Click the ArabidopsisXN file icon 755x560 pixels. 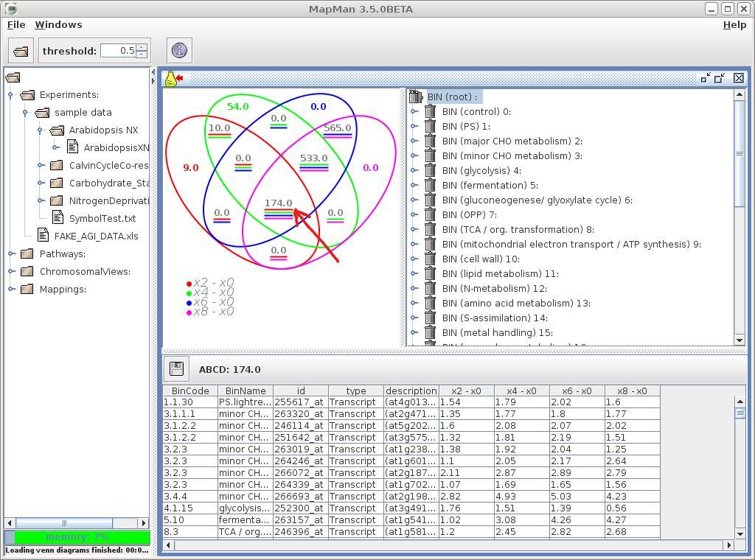click(x=73, y=147)
